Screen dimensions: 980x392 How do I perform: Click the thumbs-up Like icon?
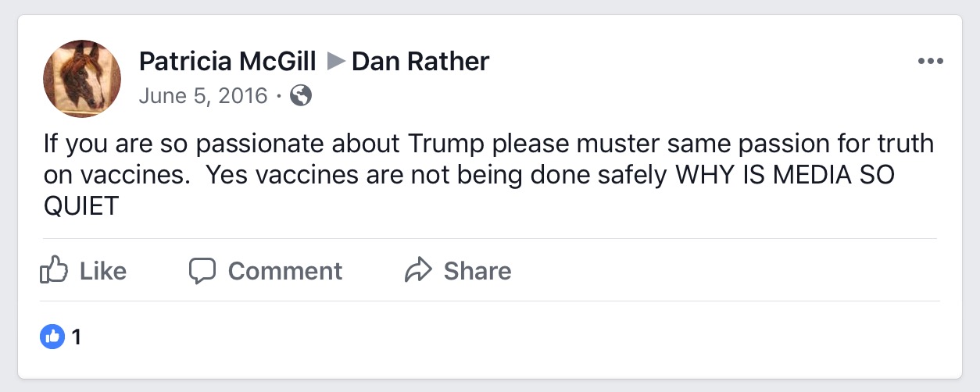point(53,270)
